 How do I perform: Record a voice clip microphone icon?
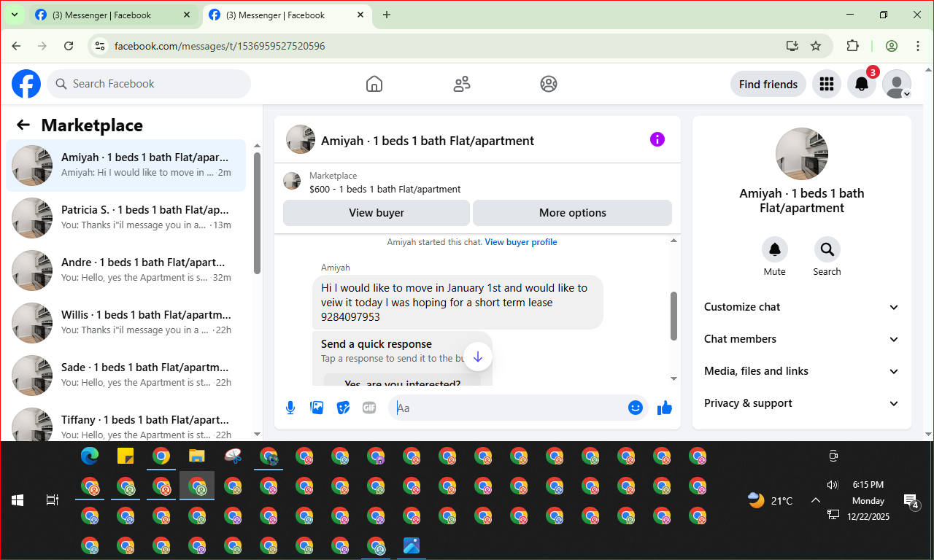[290, 408]
